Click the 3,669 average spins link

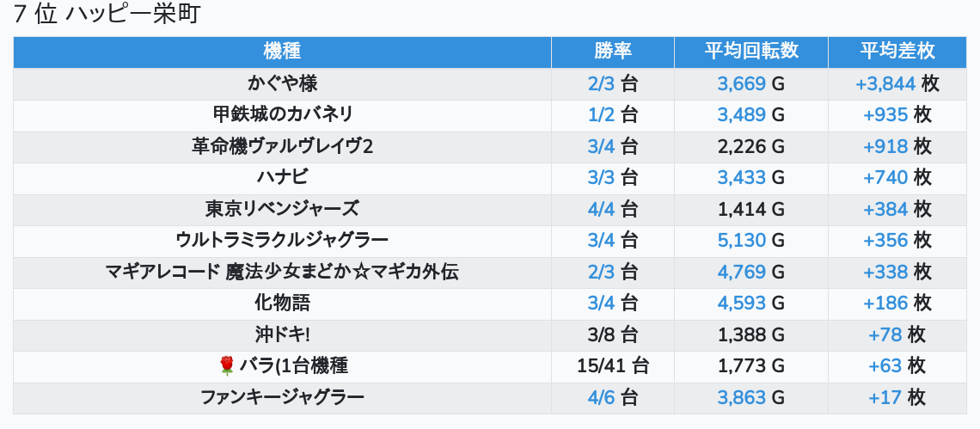point(741,83)
